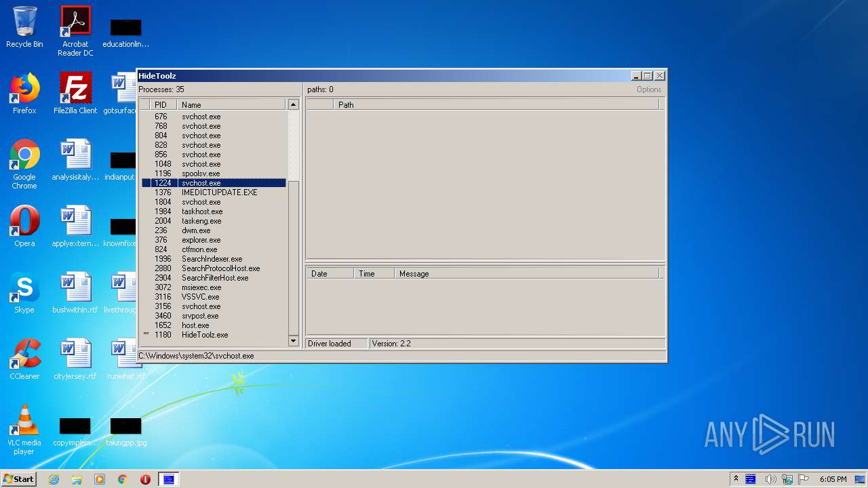Open Action Center flag icon
Viewport: 868px width, 488px height.
[x=804, y=479]
